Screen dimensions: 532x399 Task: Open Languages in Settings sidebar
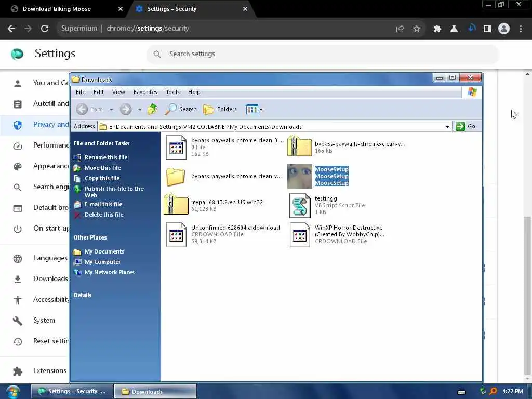coord(50,258)
